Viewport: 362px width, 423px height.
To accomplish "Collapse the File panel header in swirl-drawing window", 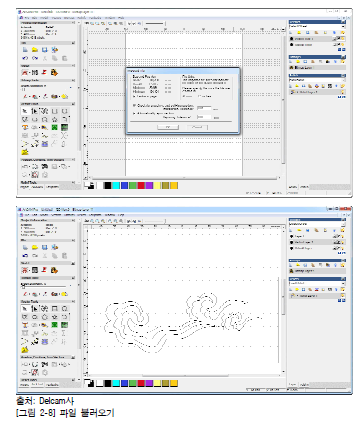I will tap(73, 240).
